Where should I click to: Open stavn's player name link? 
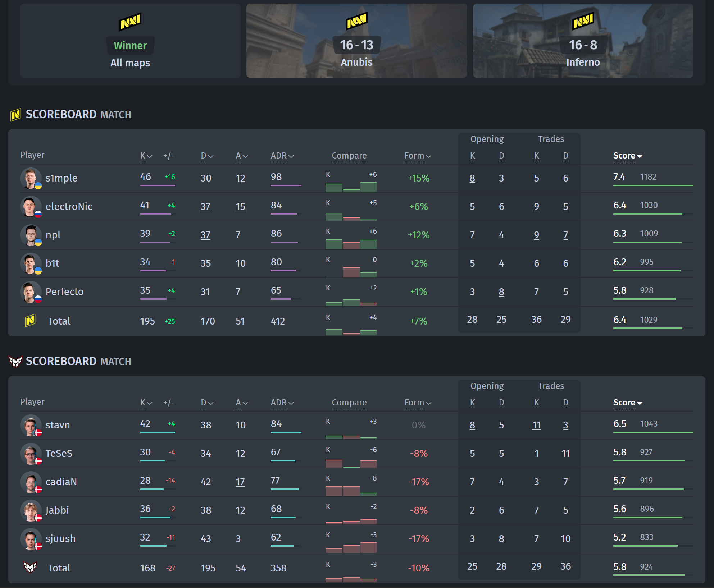click(x=58, y=425)
